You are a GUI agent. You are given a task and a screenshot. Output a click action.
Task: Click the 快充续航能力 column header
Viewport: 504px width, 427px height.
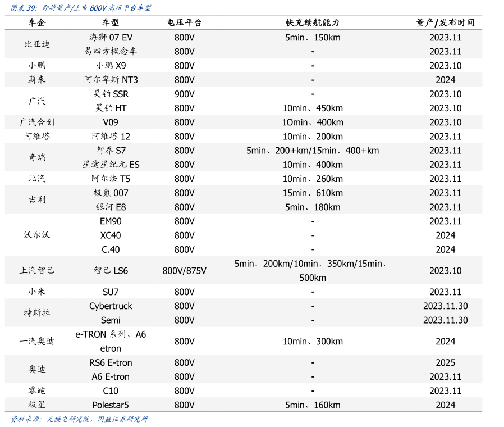tap(313, 22)
